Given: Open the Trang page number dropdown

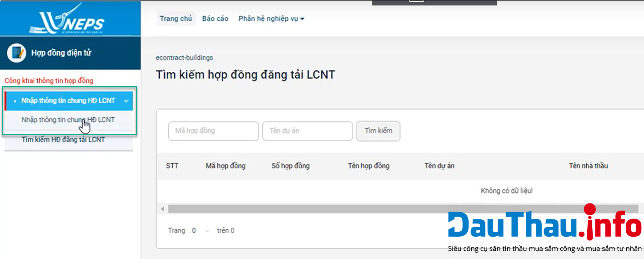Looking at the screenshot, I should coord(200,231).
